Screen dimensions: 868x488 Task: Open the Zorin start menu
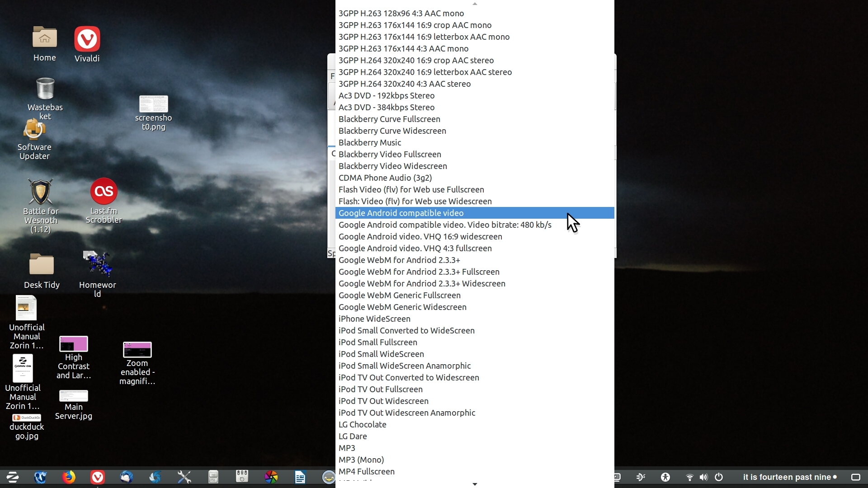click(x=12, y=477)
